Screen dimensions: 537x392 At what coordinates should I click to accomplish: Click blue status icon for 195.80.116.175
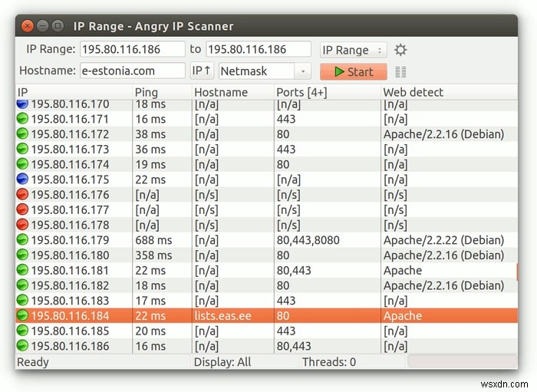click(x=22, y=179)
